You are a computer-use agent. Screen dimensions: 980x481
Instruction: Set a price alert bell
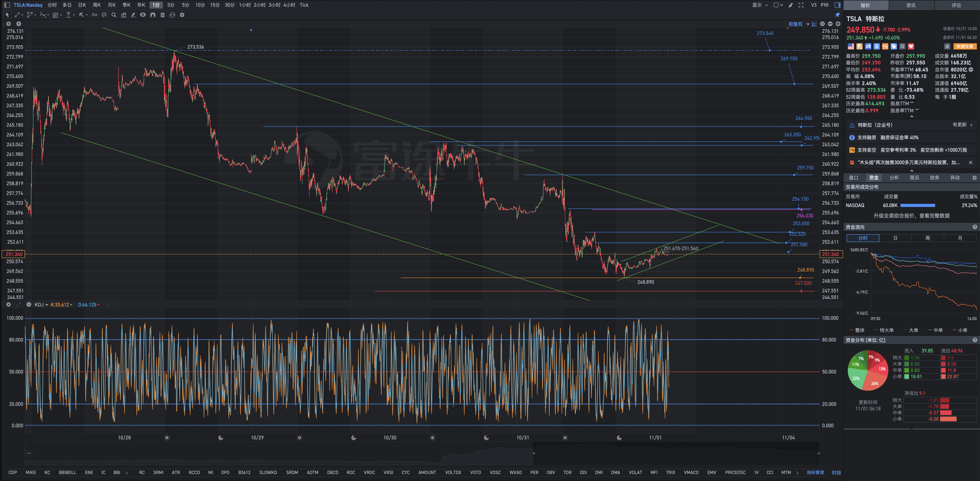click(947, 46)
